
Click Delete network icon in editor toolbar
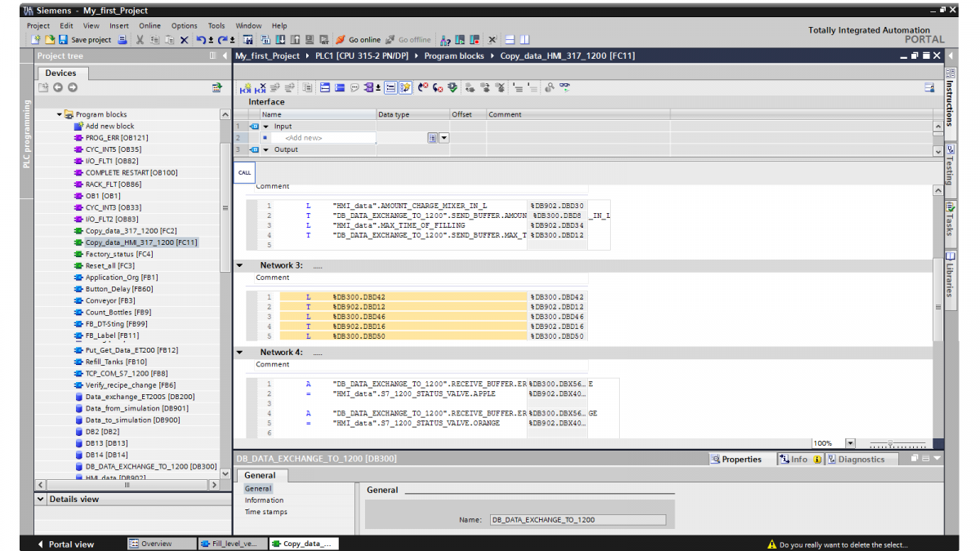coord(261,87)
